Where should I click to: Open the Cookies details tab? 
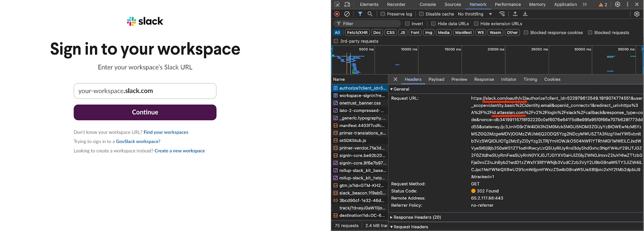(552, 79)
